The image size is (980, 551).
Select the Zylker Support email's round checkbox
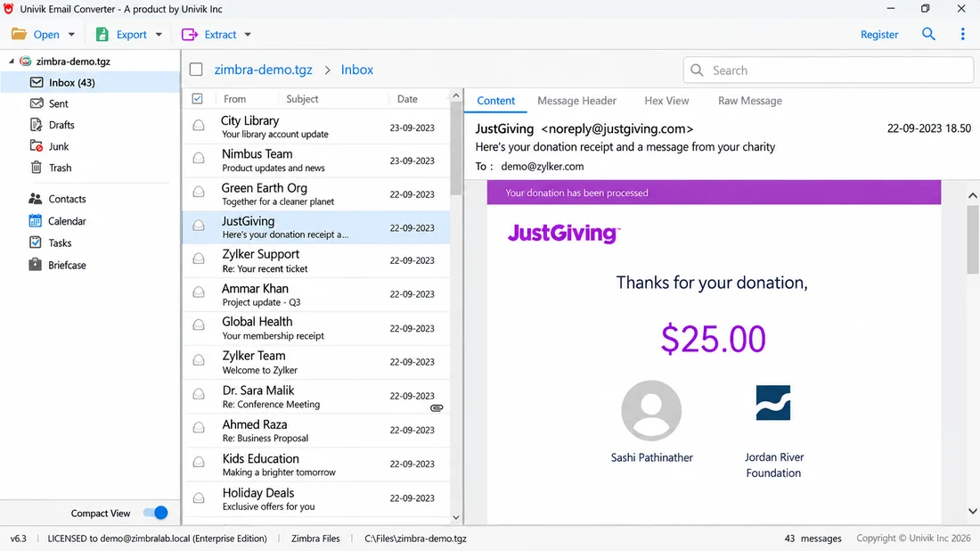[x=199, y=259]
